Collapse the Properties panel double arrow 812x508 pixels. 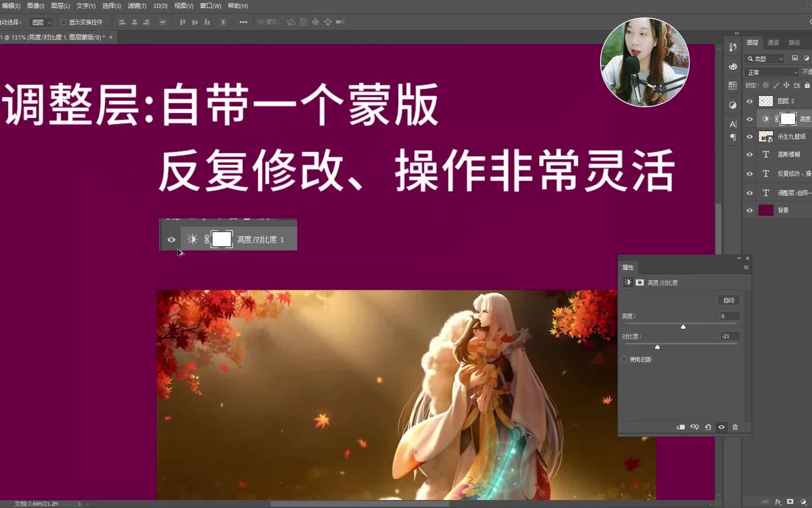(739, 258)
